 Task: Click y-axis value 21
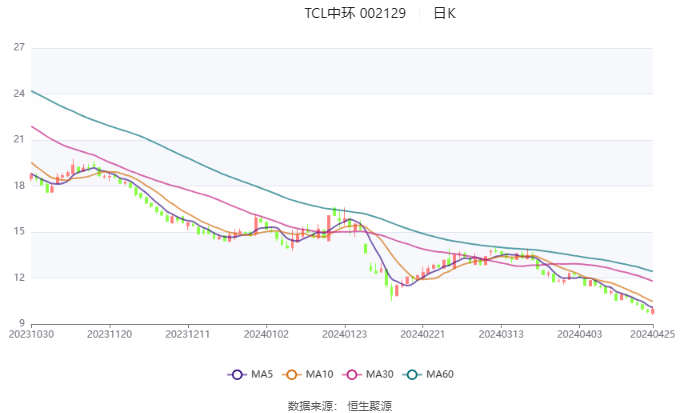click(x=19, y=140)
